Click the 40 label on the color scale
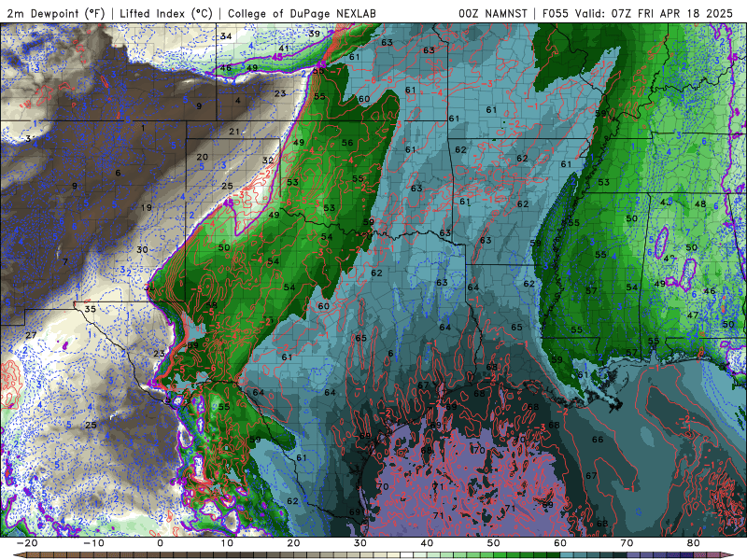Viewport: 747px width, 560px height. tap(427, 543)
